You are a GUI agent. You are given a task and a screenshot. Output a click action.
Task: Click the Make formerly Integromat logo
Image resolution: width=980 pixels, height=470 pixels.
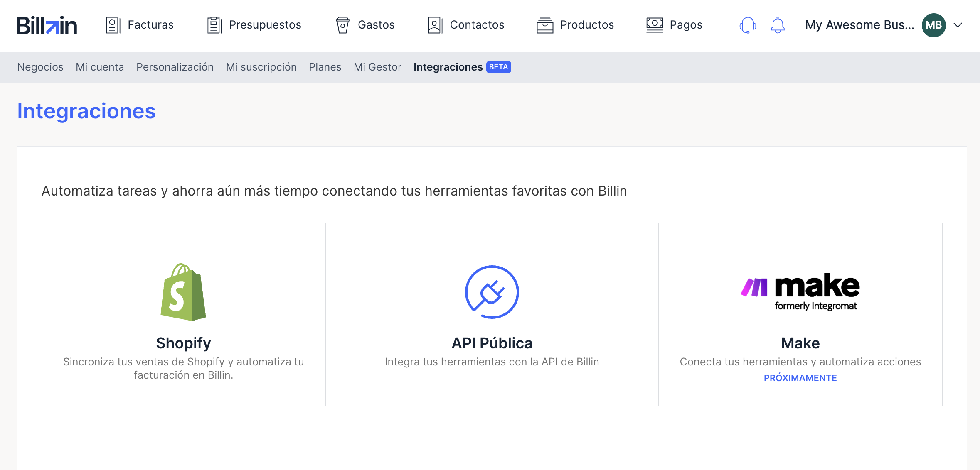[800, 292]
